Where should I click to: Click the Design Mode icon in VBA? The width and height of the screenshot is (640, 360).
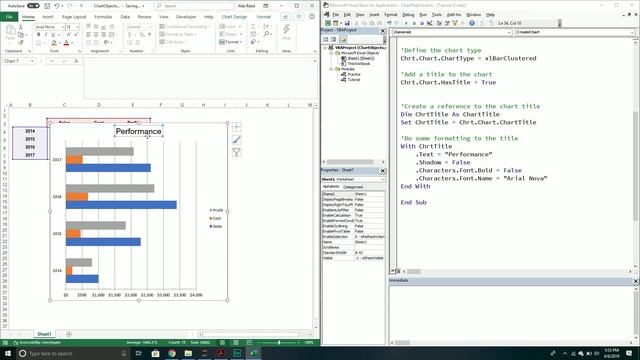pos(430,23)
